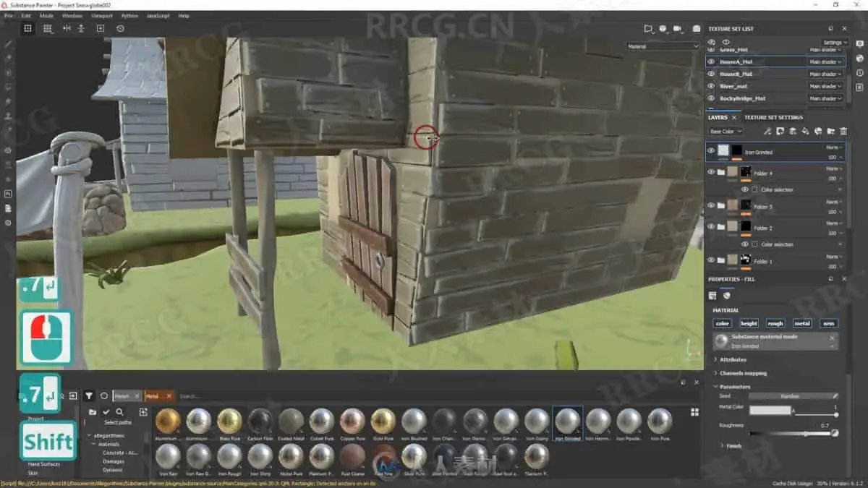The image size is (868, 488).
Task: Open the Iron Grinded layer thumbnail
Action: 724,151
